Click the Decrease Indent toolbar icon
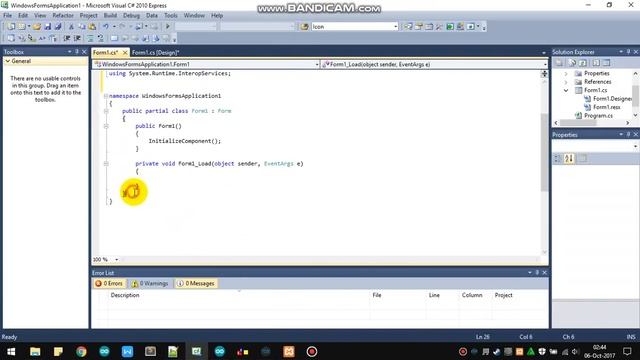The height and width of the screenshot is (360, 640). pos(67,38)
